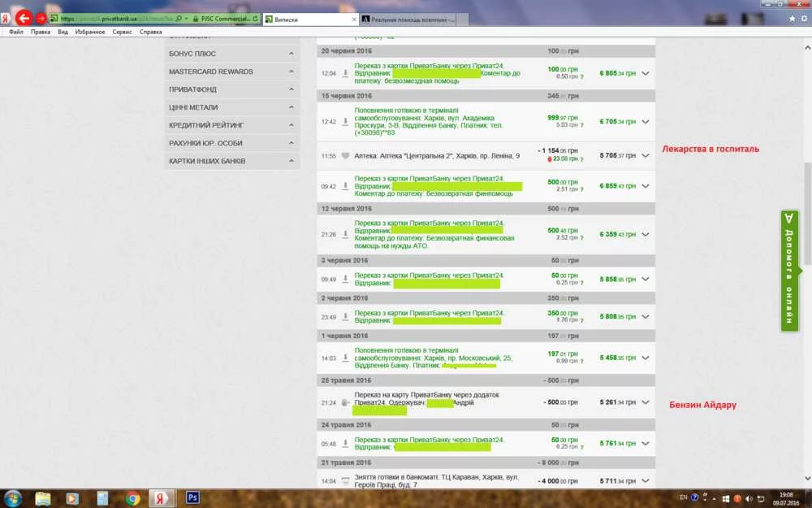Image resolution: width=812 pixels, height=508 pixels.
Task: Launch Google Chrome from taskbar
Action: click(132, 498)
